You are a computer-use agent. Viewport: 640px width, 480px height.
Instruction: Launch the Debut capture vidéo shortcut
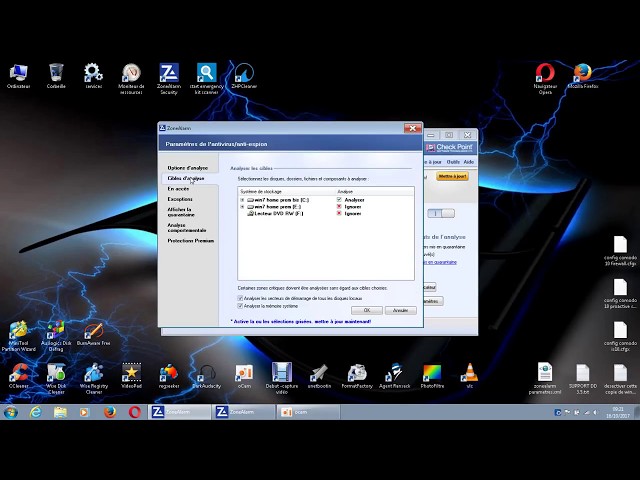click(x=282, y=378)
